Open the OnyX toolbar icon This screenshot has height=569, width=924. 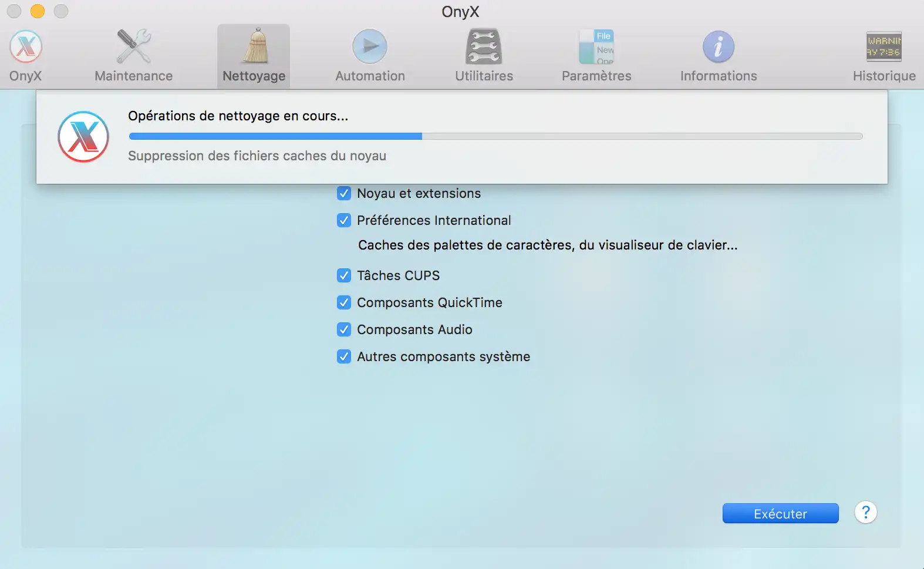[26, 47]
